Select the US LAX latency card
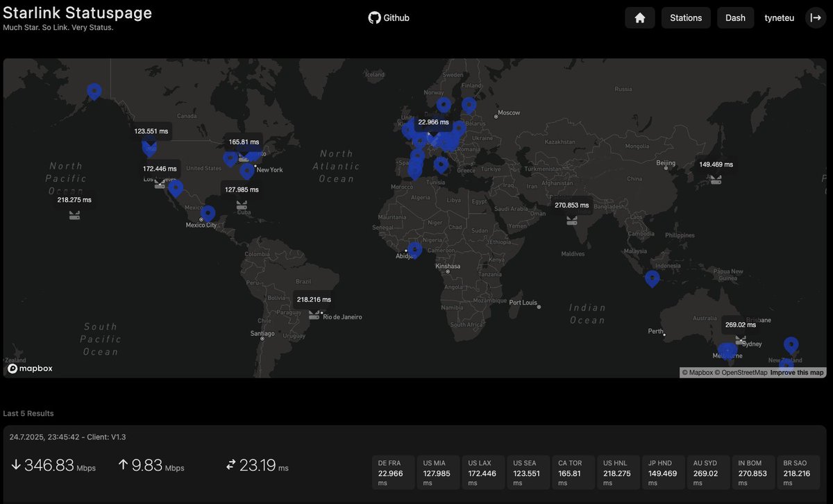The width and height of the screenshot is (833, 504). [483, 473]
